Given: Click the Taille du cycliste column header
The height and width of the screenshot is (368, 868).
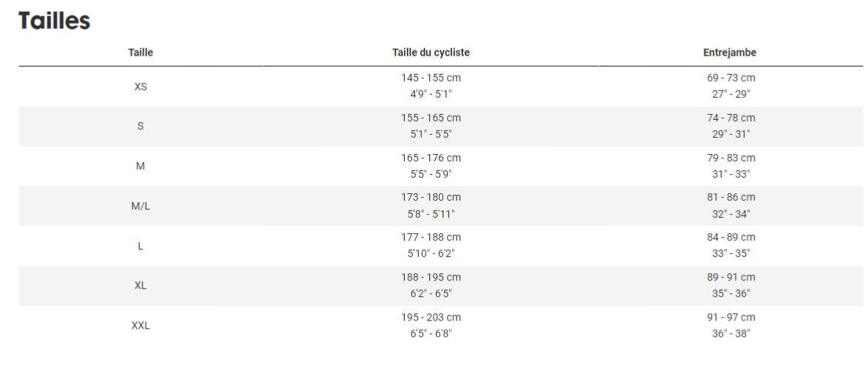Looking at the screenshot, I should tap(431, 53).
